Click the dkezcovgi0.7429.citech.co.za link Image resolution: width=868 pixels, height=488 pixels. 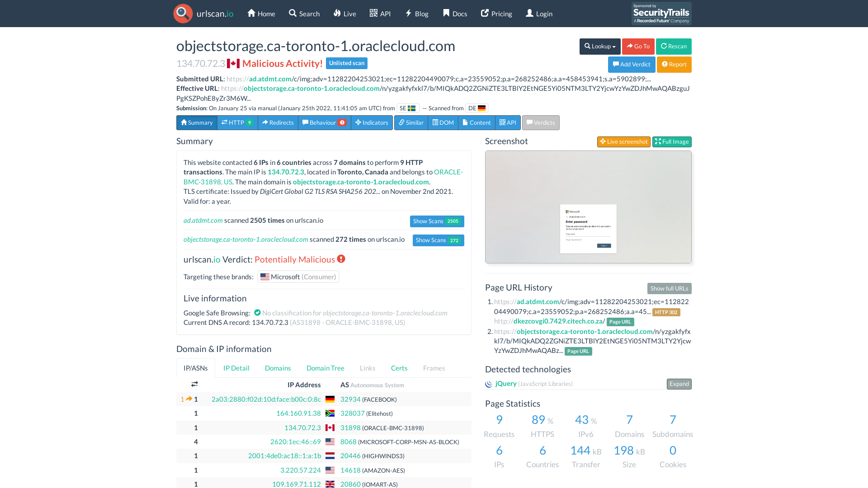[559, 321]
